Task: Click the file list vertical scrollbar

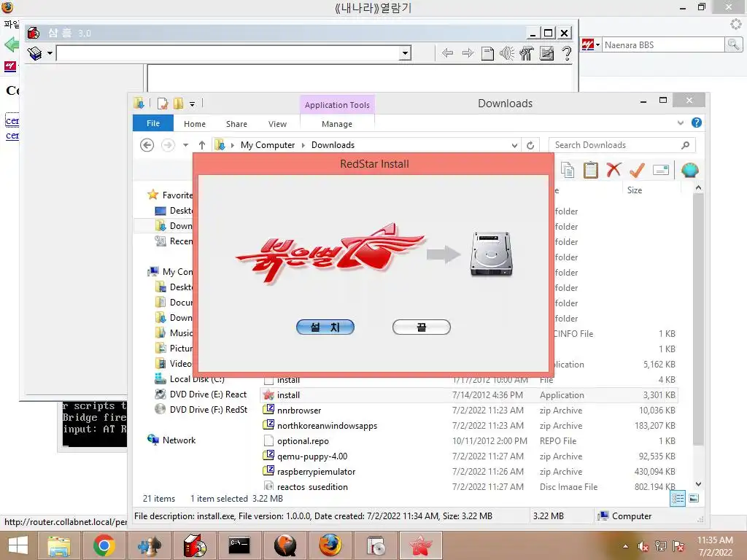Action: tap(698, 319)
